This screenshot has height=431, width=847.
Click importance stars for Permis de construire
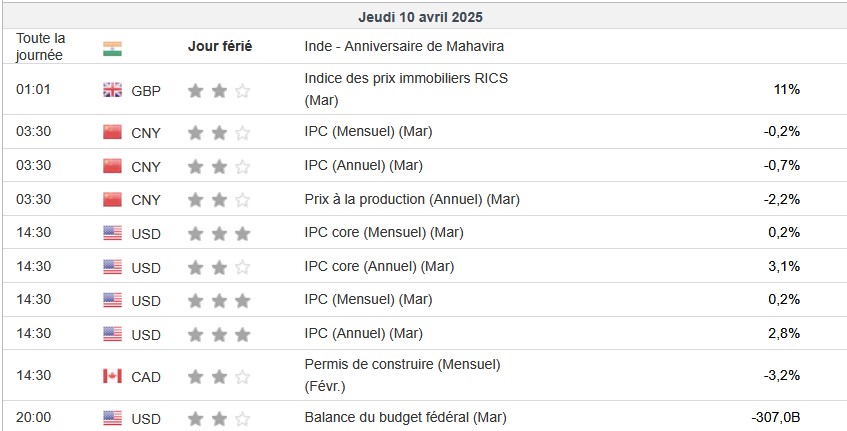(x=219, y=376)
